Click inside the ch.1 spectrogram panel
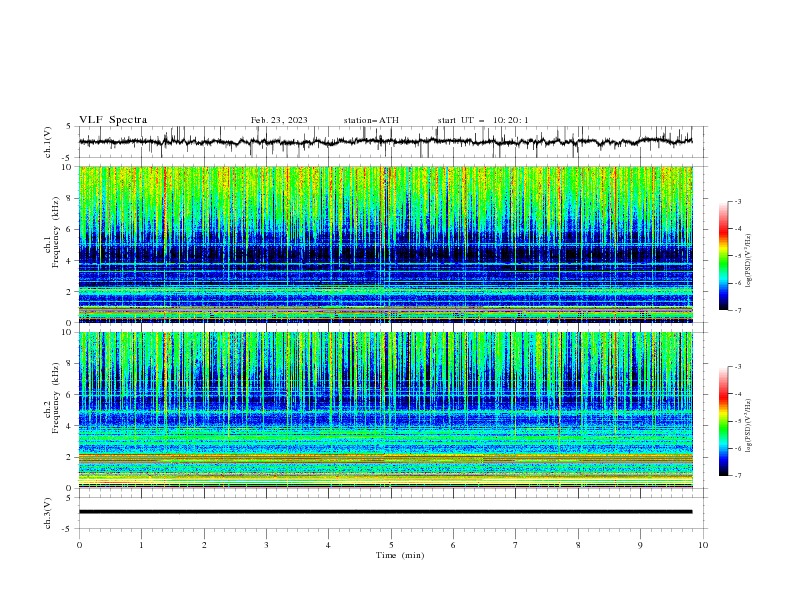Viewport: 792px width, 612px height. (385, 244)
